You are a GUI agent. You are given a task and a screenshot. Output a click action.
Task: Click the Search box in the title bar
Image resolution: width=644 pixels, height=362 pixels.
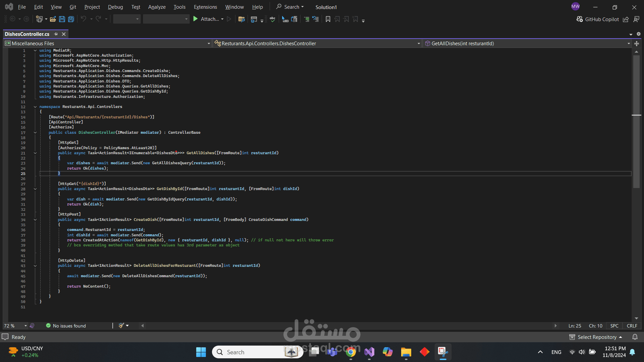290,7
